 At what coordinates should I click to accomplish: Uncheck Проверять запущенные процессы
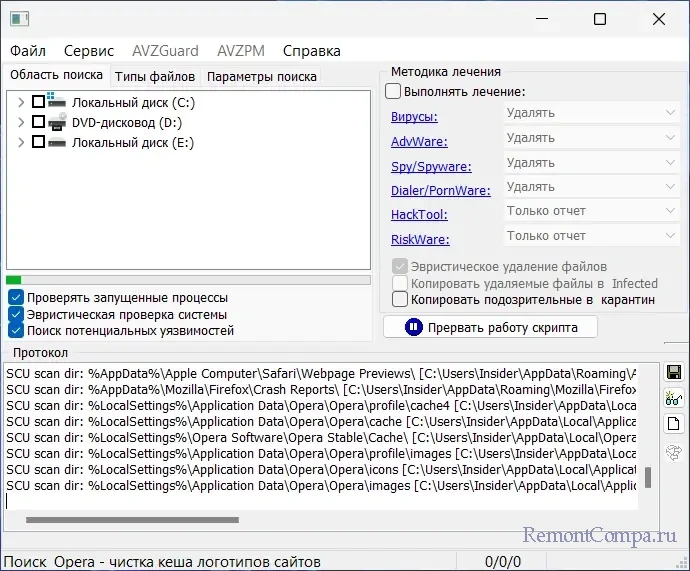[x=15, y=298]
